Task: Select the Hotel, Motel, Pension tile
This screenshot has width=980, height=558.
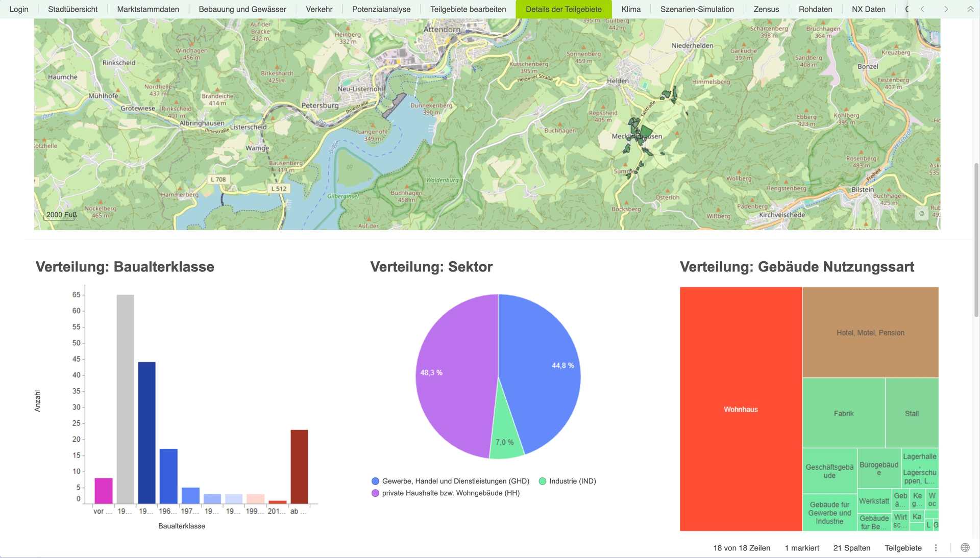Action: (x=870, y=333)
